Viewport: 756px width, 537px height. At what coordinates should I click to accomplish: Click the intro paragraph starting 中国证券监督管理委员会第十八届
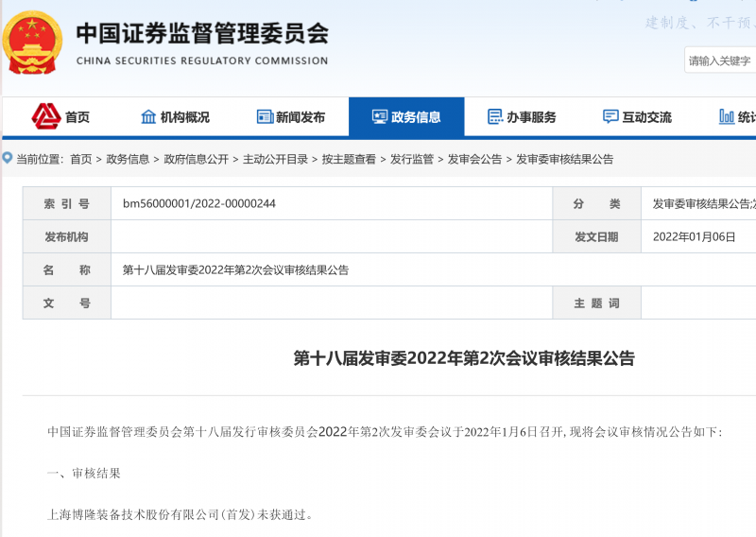385,432
